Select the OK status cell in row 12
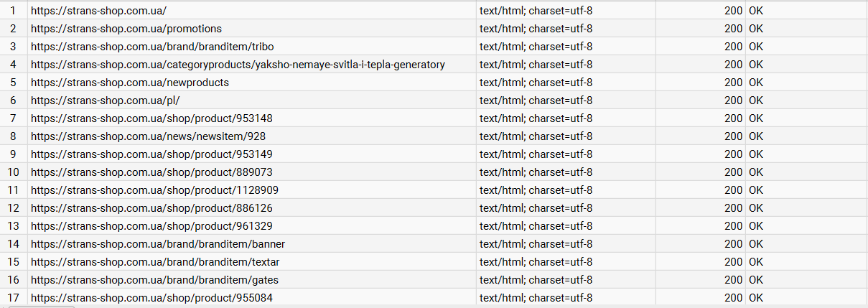Screen dimensions: 868x308 [756, 208]
